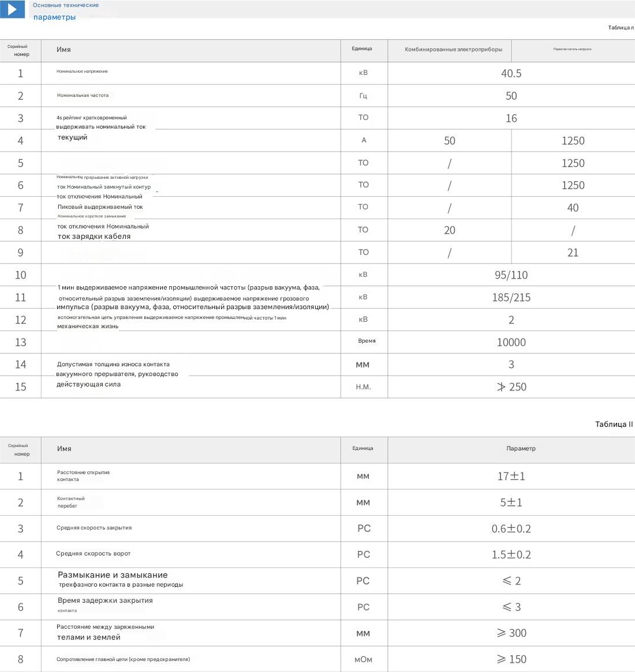This screenshot has height=672, width=635.
Task: Click the "Параметр" column header
Action: [x=521, y=449]
